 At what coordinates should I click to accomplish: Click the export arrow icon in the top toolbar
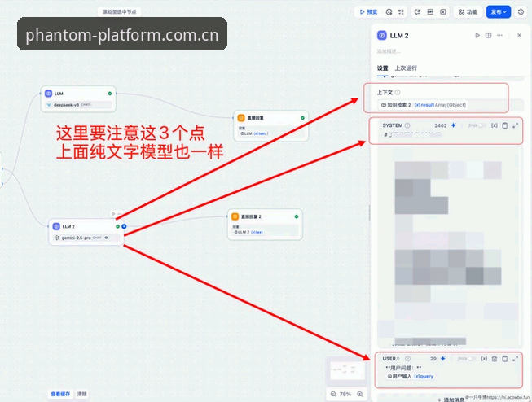coord(418,12)
